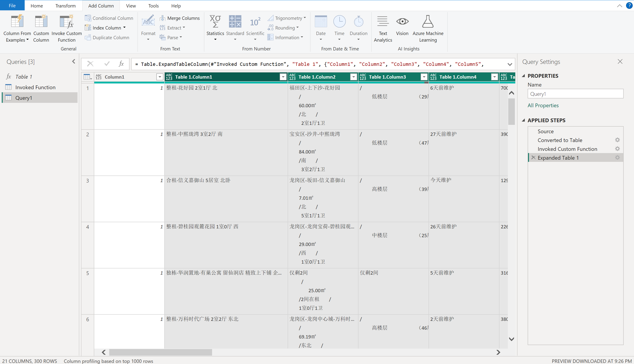The height and width of the screenshot is (364, 634).
Task: Click the Vision eye icon
Action: click(402, 22)
